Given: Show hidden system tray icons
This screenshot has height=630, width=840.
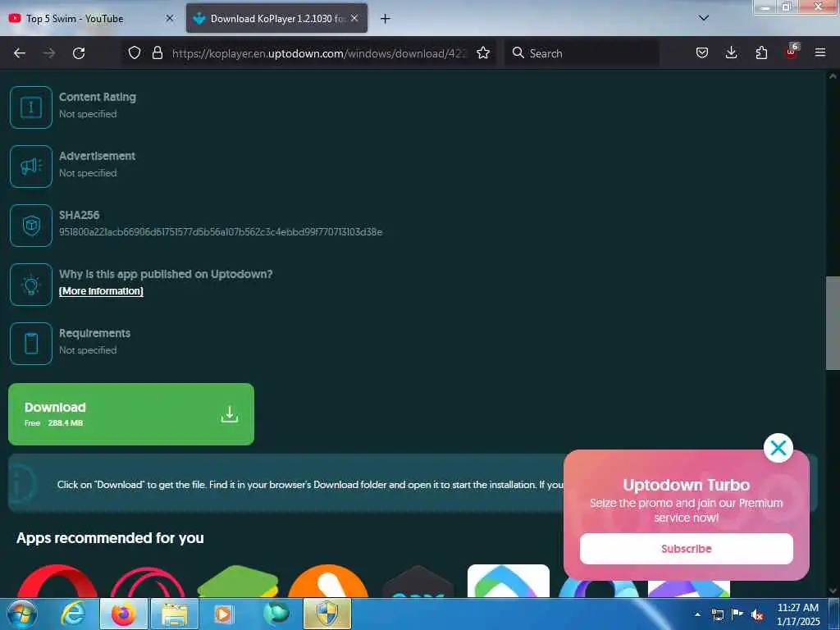Looking at the screenshot, I should (697, 614).
